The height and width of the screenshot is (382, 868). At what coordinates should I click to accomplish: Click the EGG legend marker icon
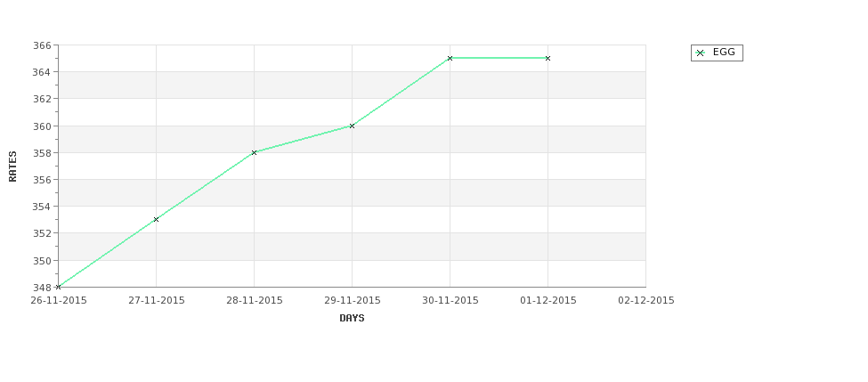coord(701,53)
